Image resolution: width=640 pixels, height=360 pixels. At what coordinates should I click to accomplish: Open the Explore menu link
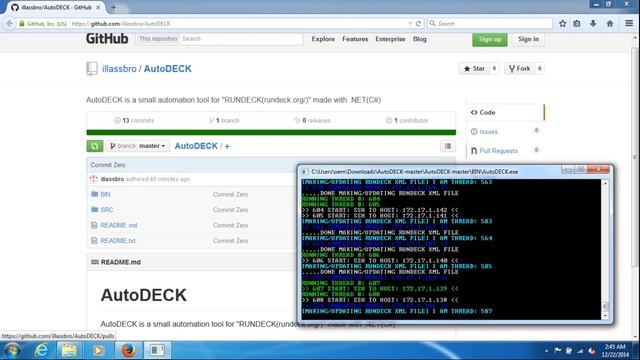click(x=323, y=39)
